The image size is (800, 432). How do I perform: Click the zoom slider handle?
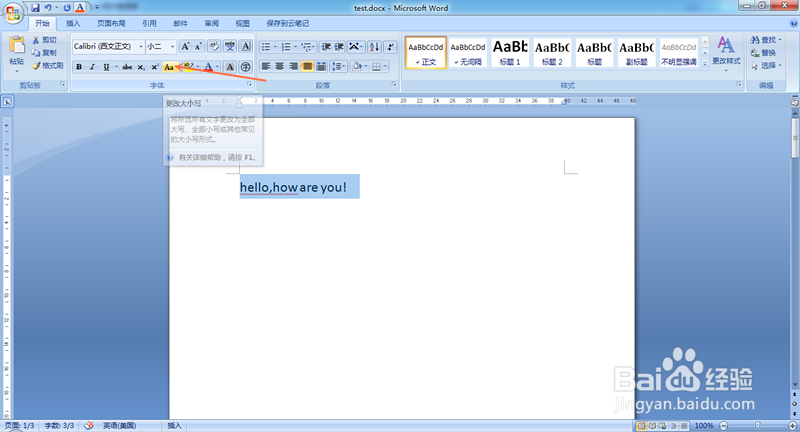(758, 425)
